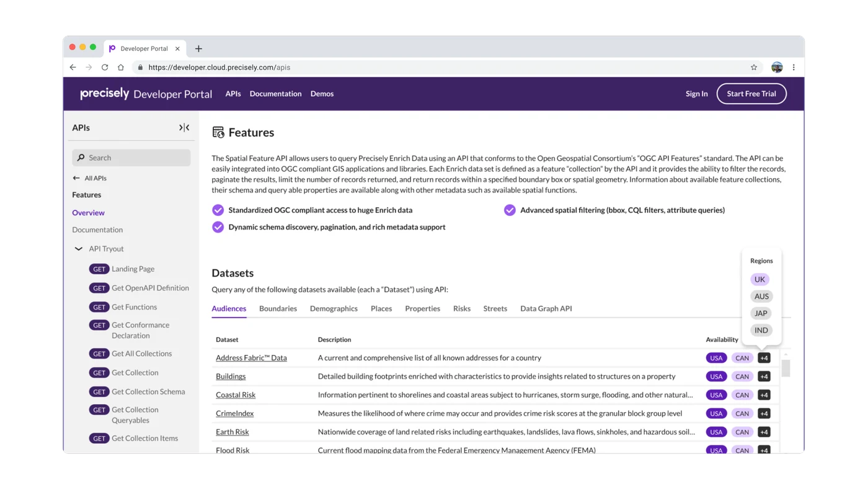This screenshot has height=489, width=868.
Task: Click CAN badge in Buildings row
Action: click(742, 377)
